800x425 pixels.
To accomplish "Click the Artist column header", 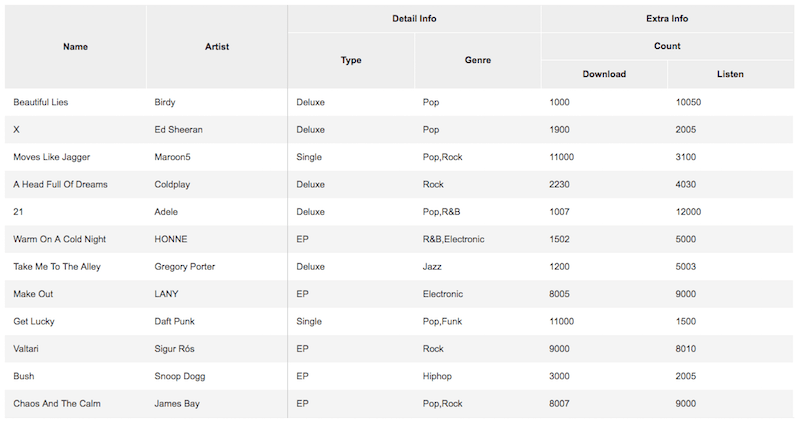I will point(217,46).
